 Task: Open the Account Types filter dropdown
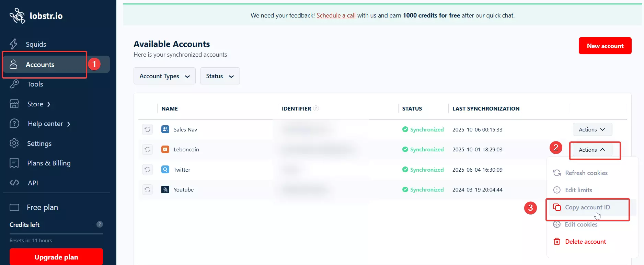164,76
